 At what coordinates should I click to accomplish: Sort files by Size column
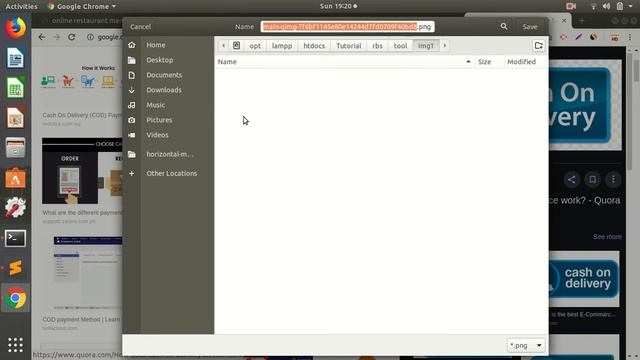484,62
